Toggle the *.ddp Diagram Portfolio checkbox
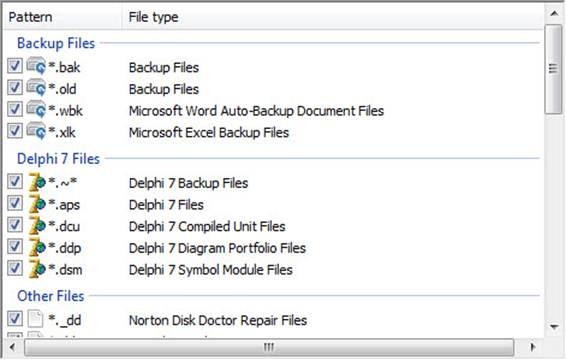 tap(15, 247)
